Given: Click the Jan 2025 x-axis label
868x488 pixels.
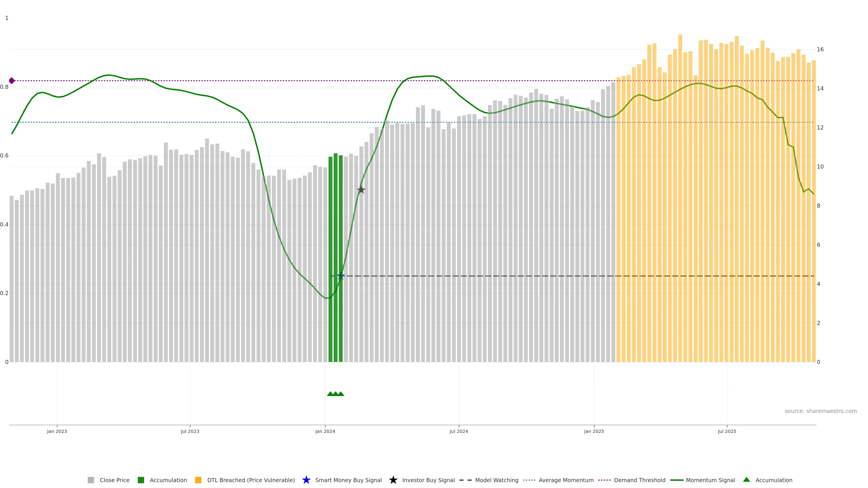Looking at the screenshot, I should 594,431.
